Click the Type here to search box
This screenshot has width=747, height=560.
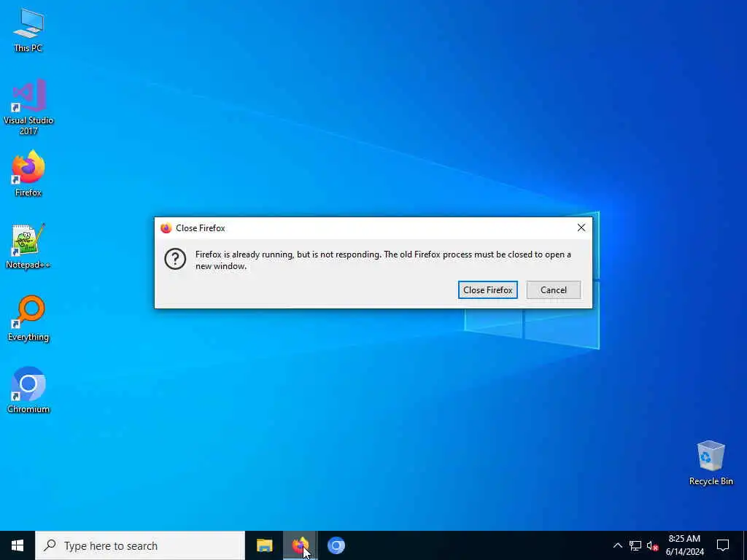(140, 545)
